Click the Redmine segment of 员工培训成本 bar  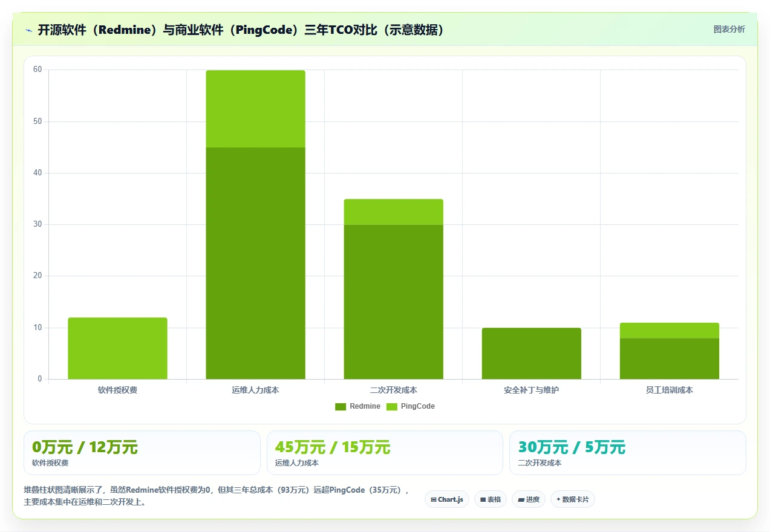pos(669,358)
